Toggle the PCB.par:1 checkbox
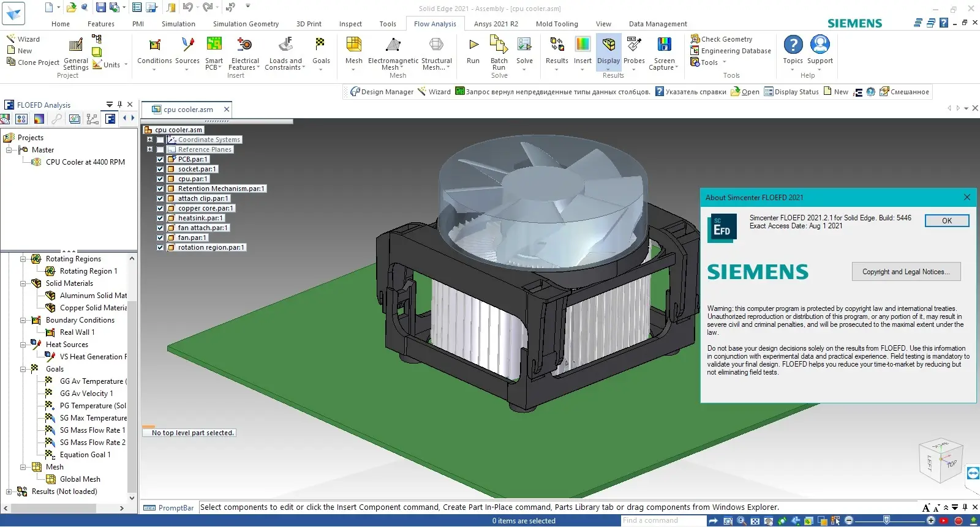 tap(160, 159)
